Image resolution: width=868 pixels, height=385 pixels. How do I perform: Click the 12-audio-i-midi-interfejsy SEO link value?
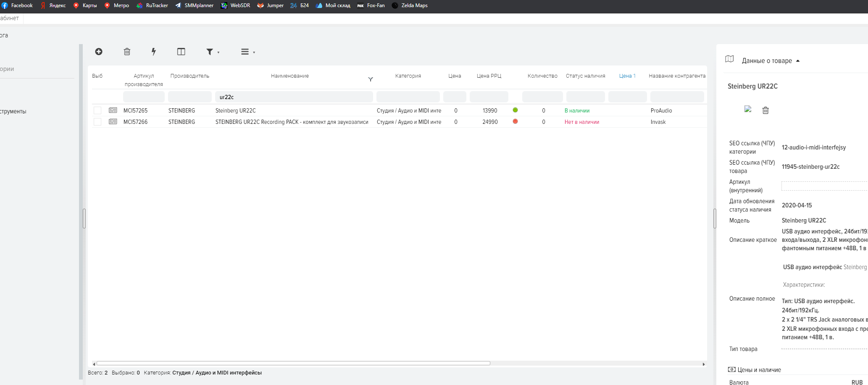click(x=814, y=147)
